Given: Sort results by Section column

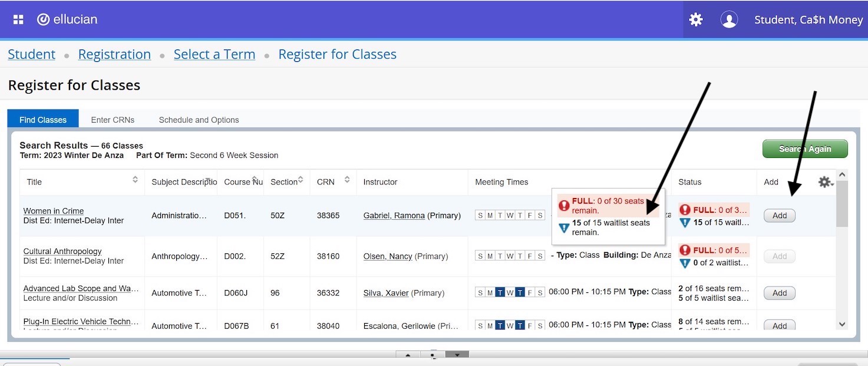Looking at the screenshot, I should click(x=301, y=180).
